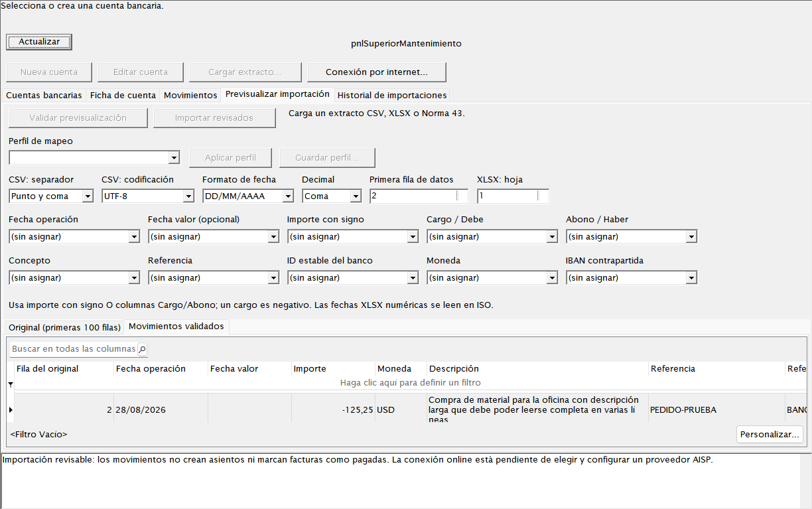This screenshot has width=812, height=509.
Task: Click the Descripción column header
Action: pyautogui.click(x=537, y=369)
